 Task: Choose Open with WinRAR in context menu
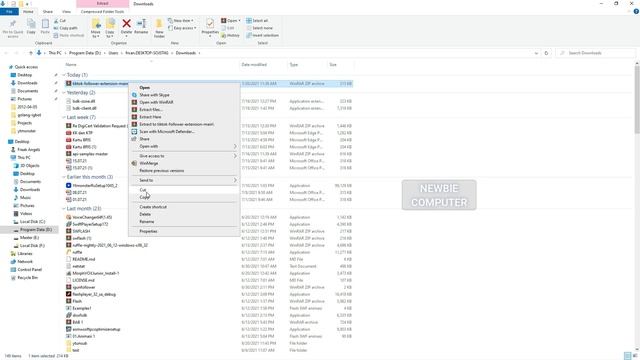pyautogui.click(x=156, y=102)
